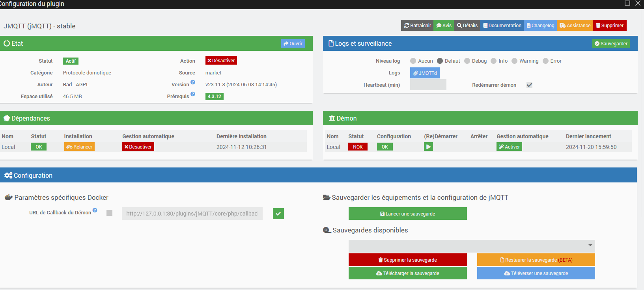Open the Sauvegardes disponibles dropdown
This screenshot has height=290, width=644.
pyautogui.click(x=472, y=246)
